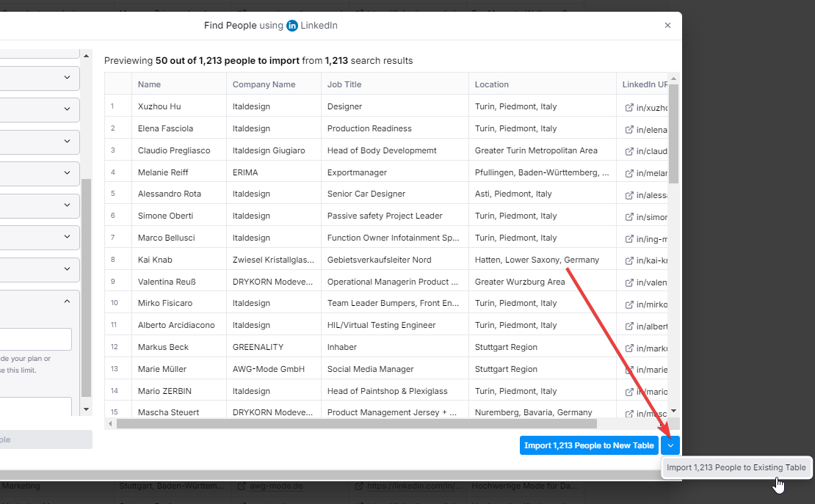Click Import 1,213 People to New Table
The width and height of the screenshot is (815, 504).
click(x=589, y=445)
